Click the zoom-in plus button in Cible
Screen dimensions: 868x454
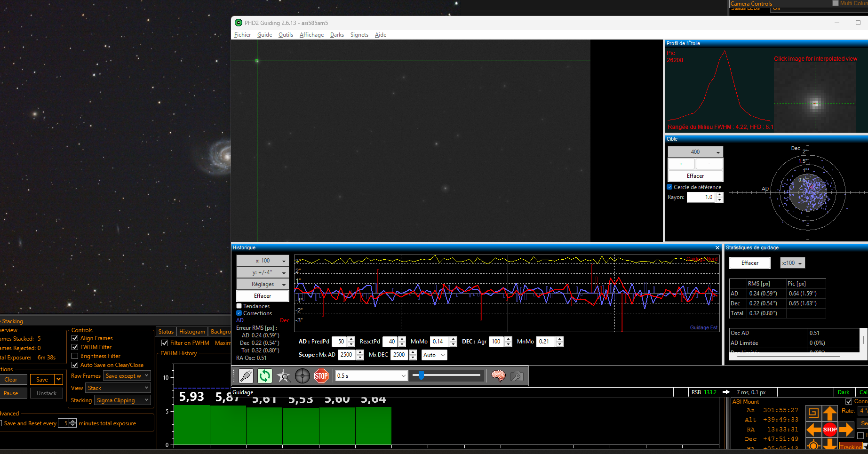[x=681, y=164]
